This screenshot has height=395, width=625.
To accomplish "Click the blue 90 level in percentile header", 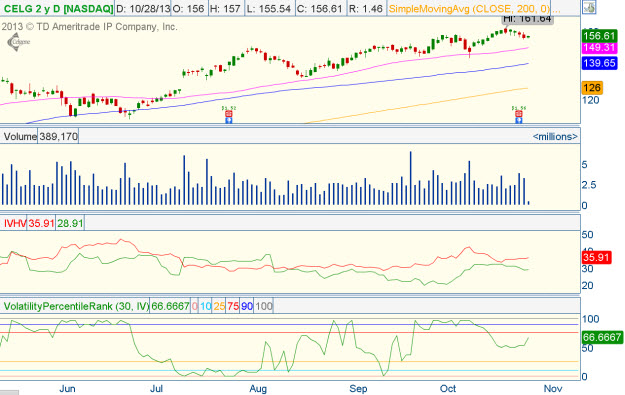I will click(247, 306).
